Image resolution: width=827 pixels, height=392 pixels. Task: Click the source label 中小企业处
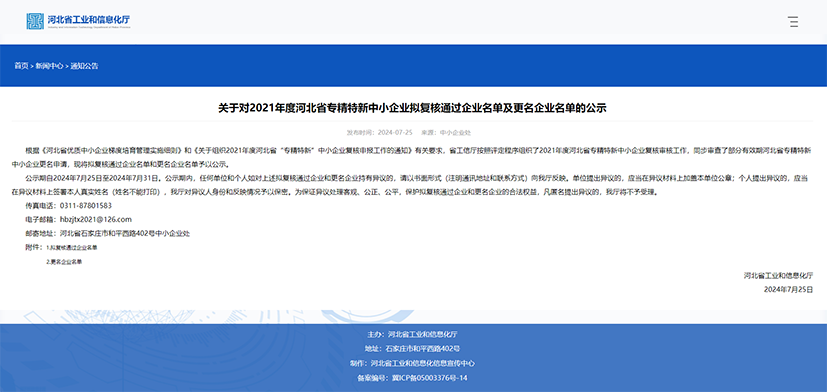pos(456,132)
